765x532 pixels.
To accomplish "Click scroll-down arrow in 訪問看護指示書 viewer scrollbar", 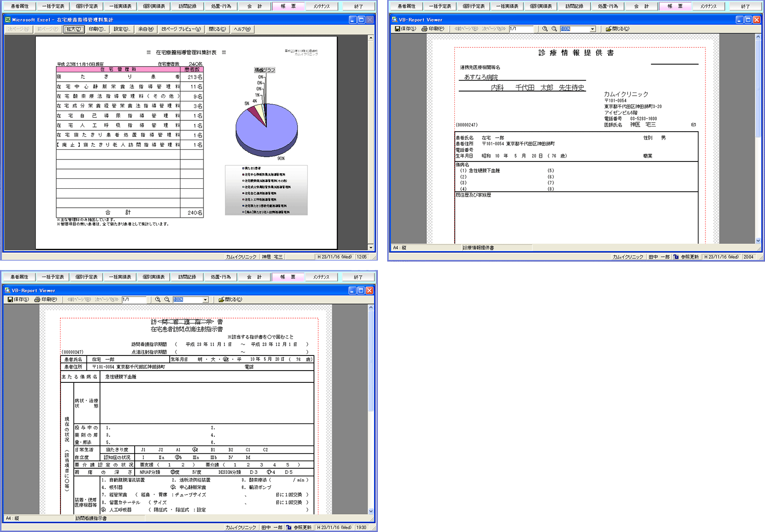I will [x=371, y=511].
